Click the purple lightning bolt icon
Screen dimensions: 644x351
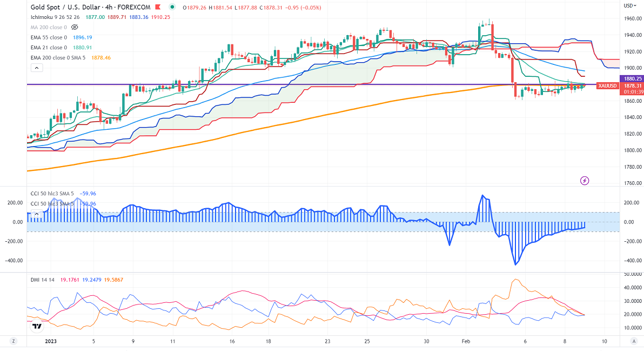point(584,181)
